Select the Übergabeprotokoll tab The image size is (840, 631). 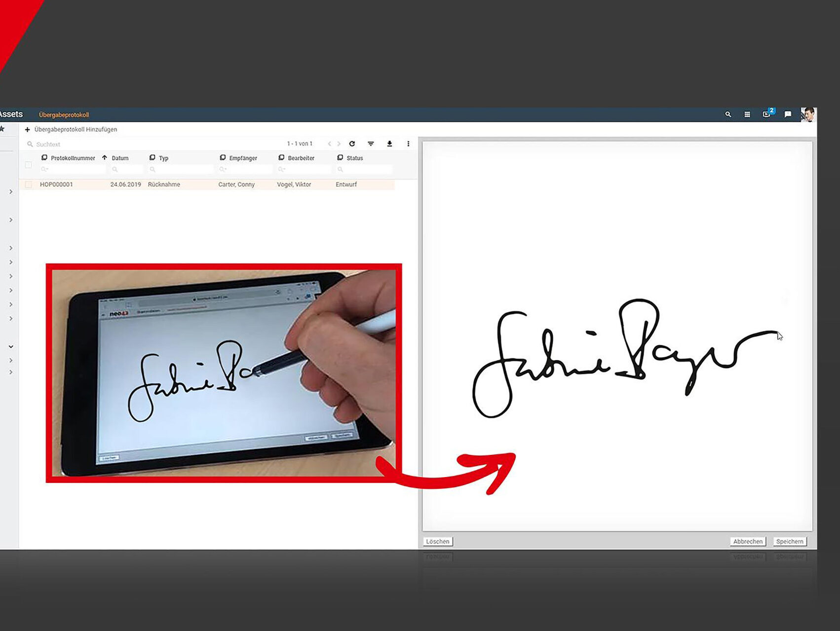pos(64,115)
